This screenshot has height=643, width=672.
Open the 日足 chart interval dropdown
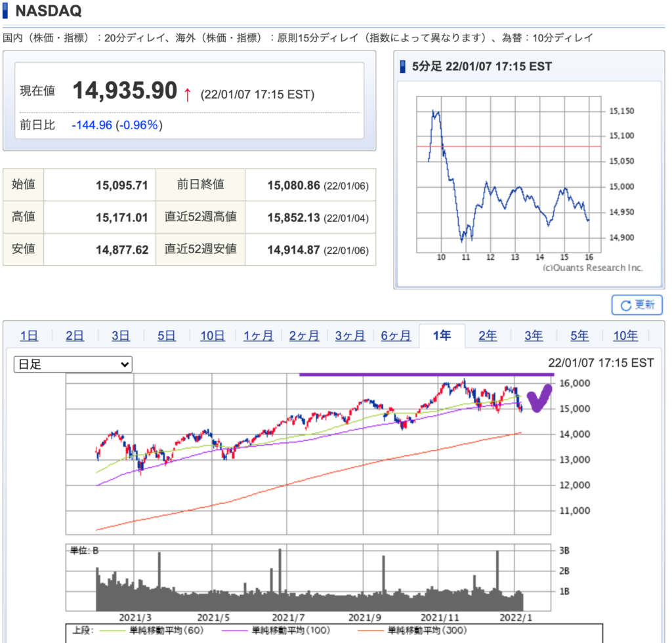coord(73,364)
